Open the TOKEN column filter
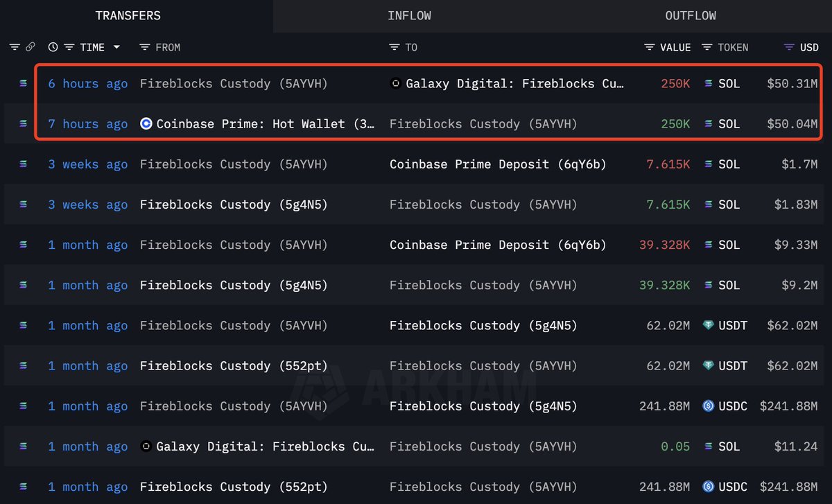Image resolution: width=832 pixels, height=504 pixels. tap(707, 47)
